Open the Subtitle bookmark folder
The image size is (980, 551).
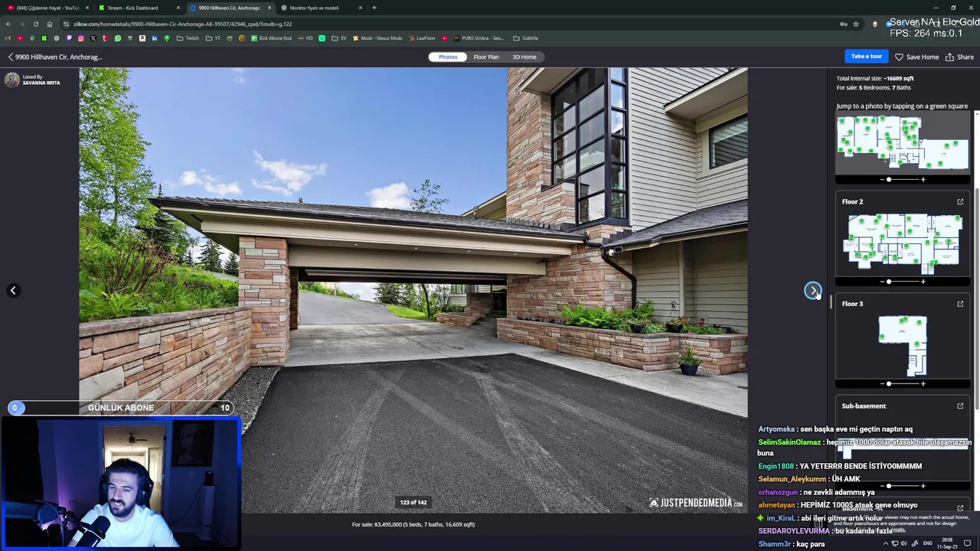526,38
